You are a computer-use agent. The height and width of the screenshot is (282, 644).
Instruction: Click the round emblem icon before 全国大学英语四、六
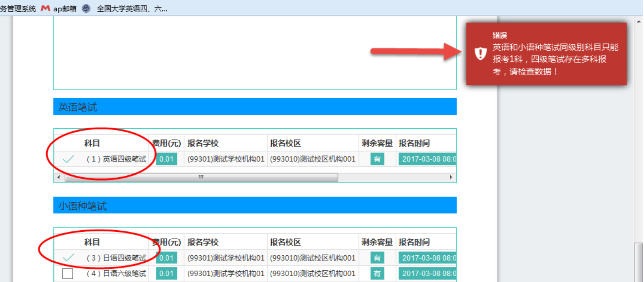pyautogui.click(x=86, y=9)
